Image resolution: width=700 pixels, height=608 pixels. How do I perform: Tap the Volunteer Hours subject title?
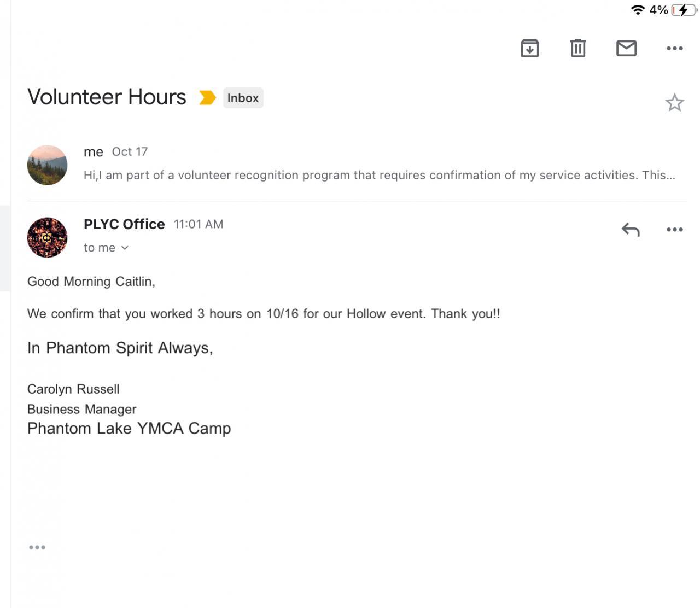[107, 97]
